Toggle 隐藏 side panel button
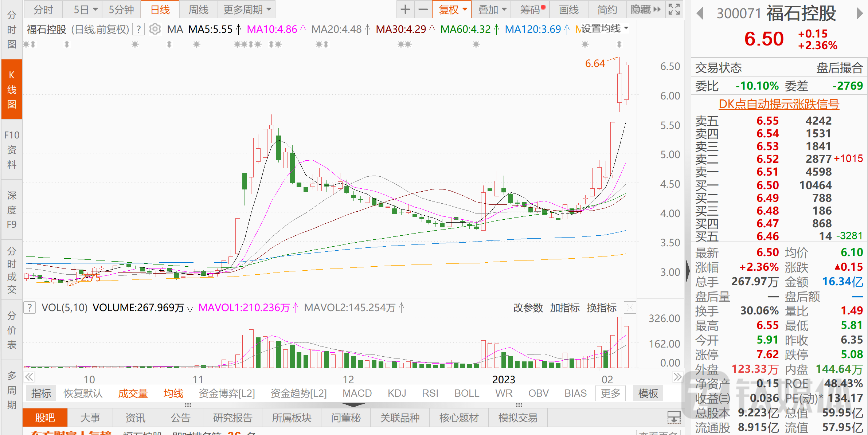 (645, 9)
